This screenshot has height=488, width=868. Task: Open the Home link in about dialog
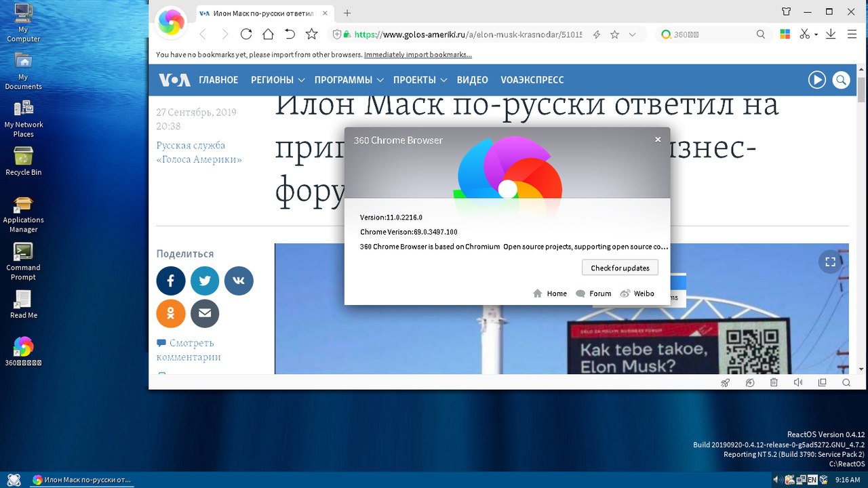tap(550, 293)
